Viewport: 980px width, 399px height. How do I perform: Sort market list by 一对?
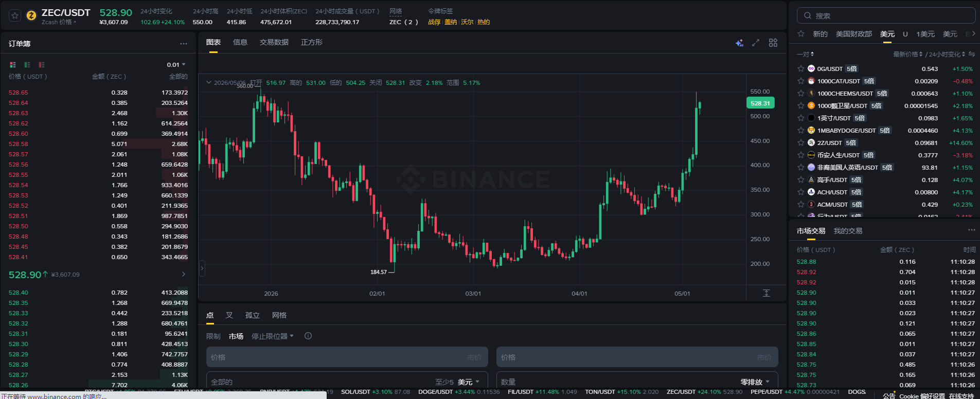click(805, 54)
